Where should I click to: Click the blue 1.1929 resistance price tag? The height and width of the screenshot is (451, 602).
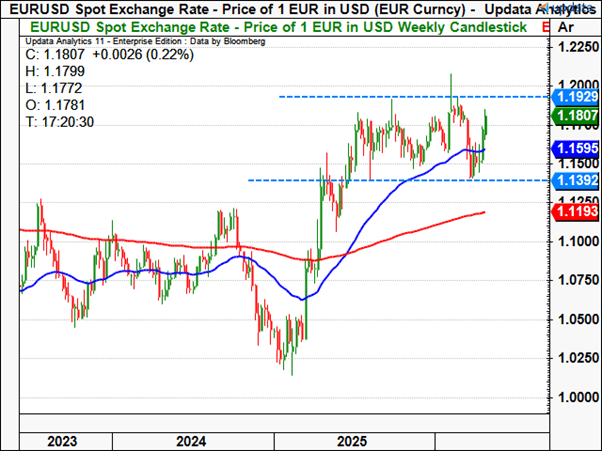574,96
